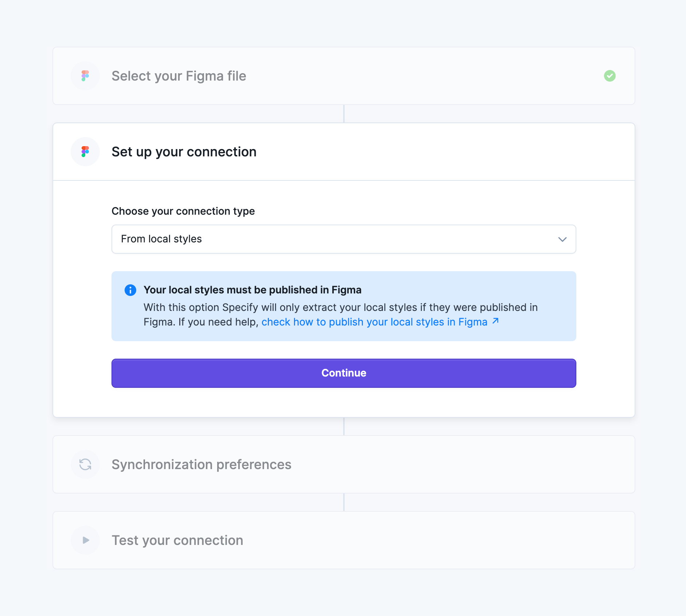
Task: Click the synchronization circular arrows icon
Action: click(x=85, y=464)
